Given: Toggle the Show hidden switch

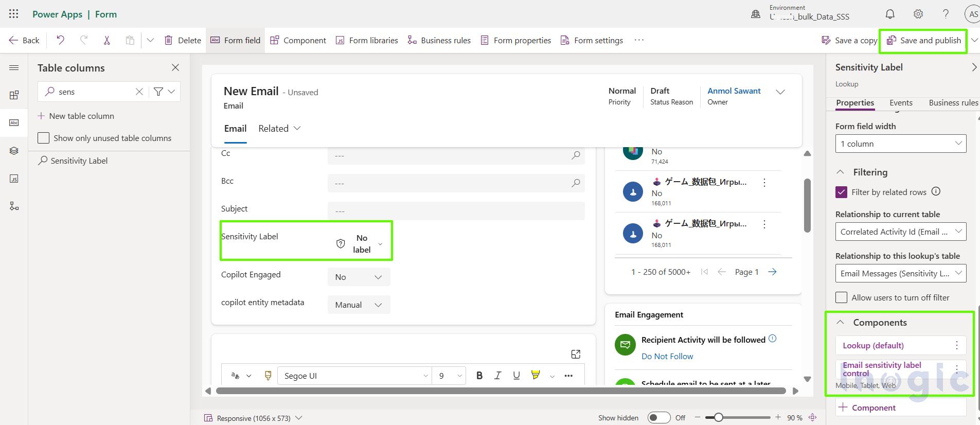Looking at the screenshot, I should click(659, 417).
